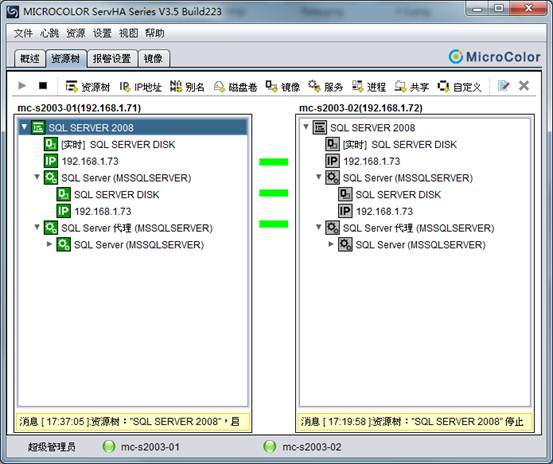Add a 资源树 resource tree item
The width and height of the screenshot is (553, 464).
point(88,86)
